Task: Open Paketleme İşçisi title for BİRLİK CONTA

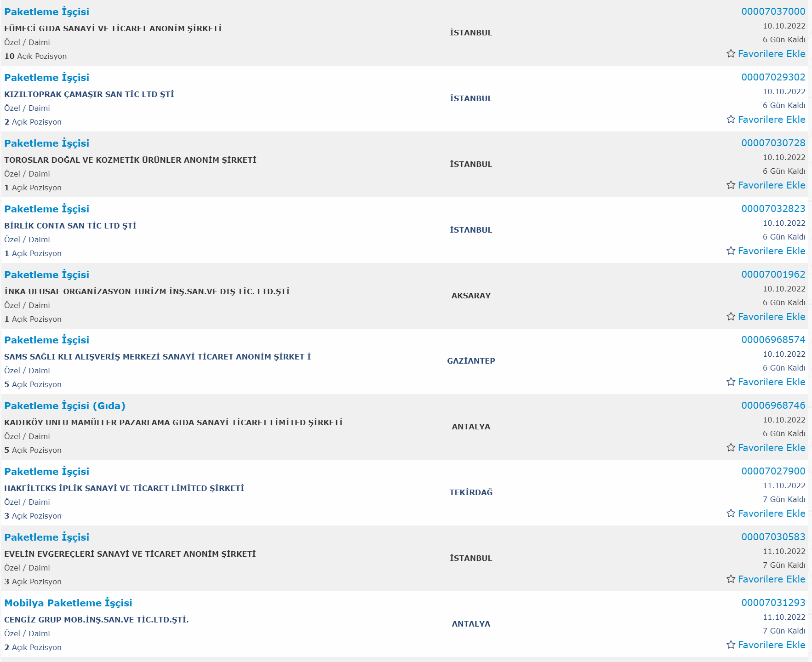Action: 46,209
